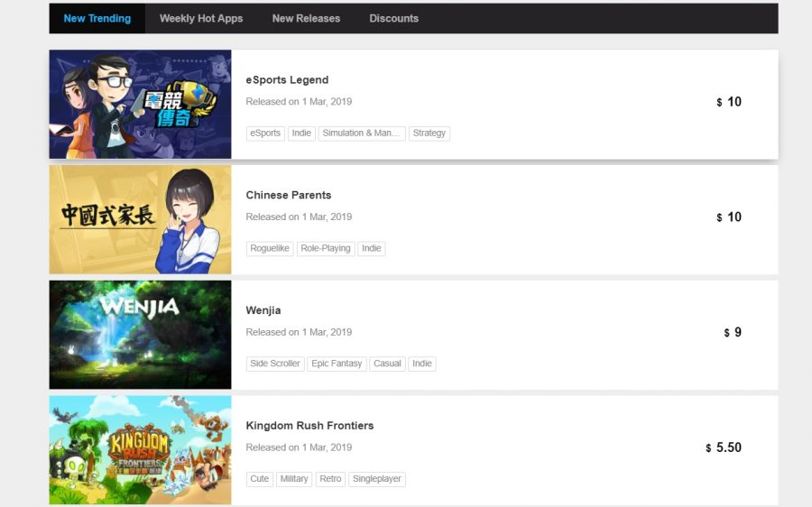
Task: Open the Weekly Hot Apps tab
Action: pyautogui.click(x=201, y=18)
